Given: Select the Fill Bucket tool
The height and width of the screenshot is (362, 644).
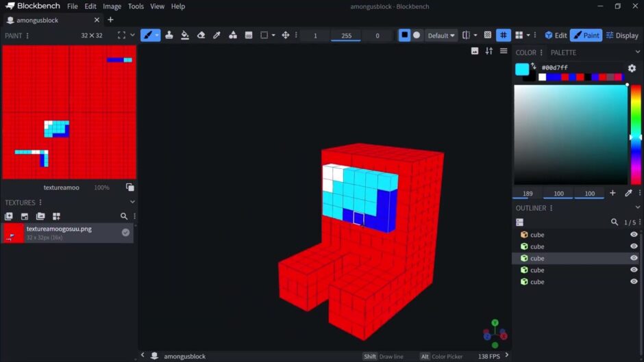Looking at the screenshot, I should point(185,35).
